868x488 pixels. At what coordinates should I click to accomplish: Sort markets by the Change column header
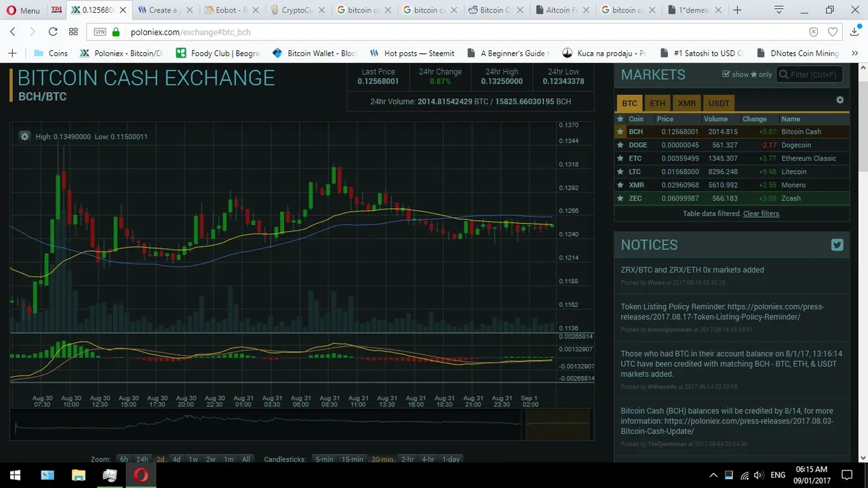point(754,119)
